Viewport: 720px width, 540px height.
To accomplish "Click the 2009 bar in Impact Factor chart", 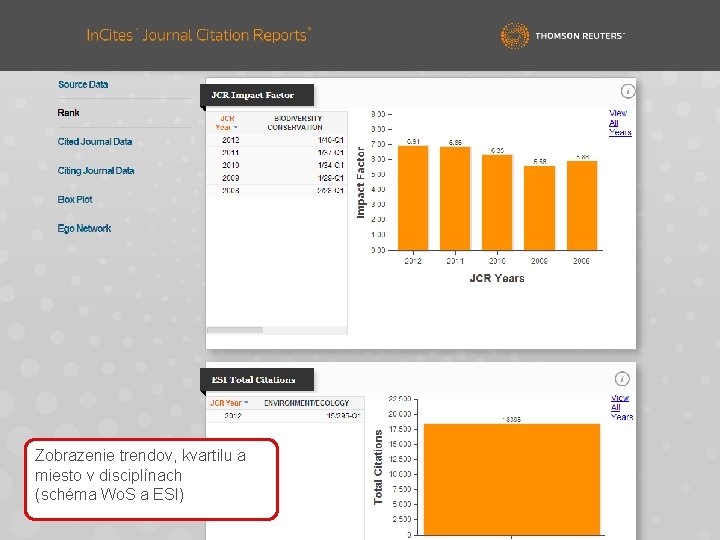I will point(540,208).
